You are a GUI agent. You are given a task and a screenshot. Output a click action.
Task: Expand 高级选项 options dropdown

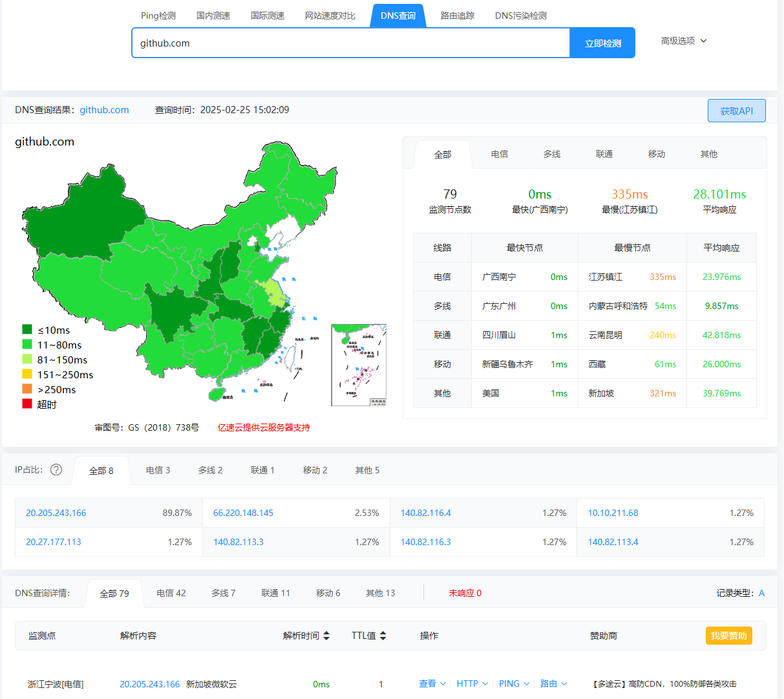(x=684, y=41)
